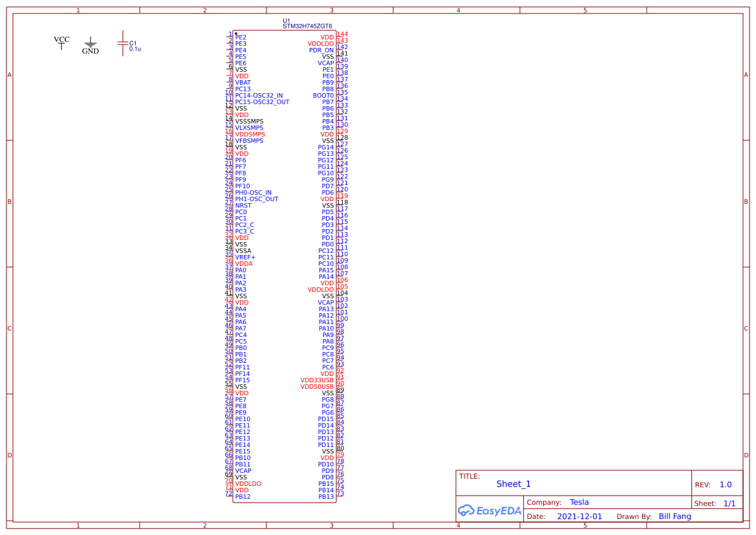Select the PDR_ON pin label
756x535 pixels.
321,50
